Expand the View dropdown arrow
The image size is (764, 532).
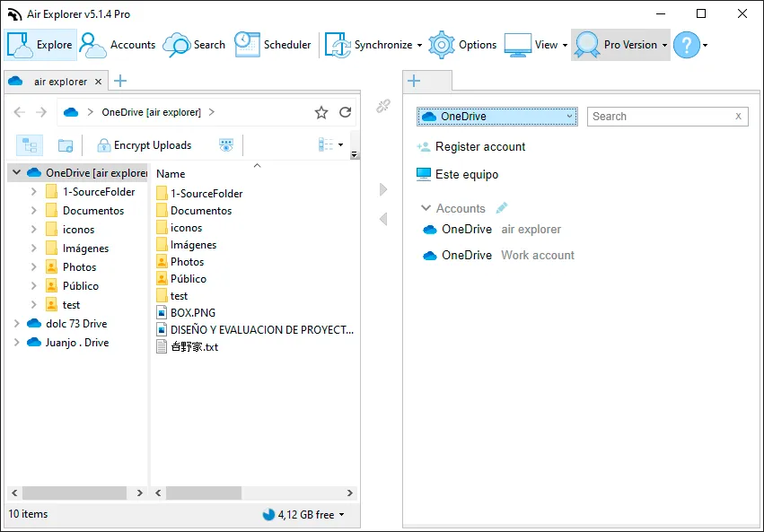[565, 45]
